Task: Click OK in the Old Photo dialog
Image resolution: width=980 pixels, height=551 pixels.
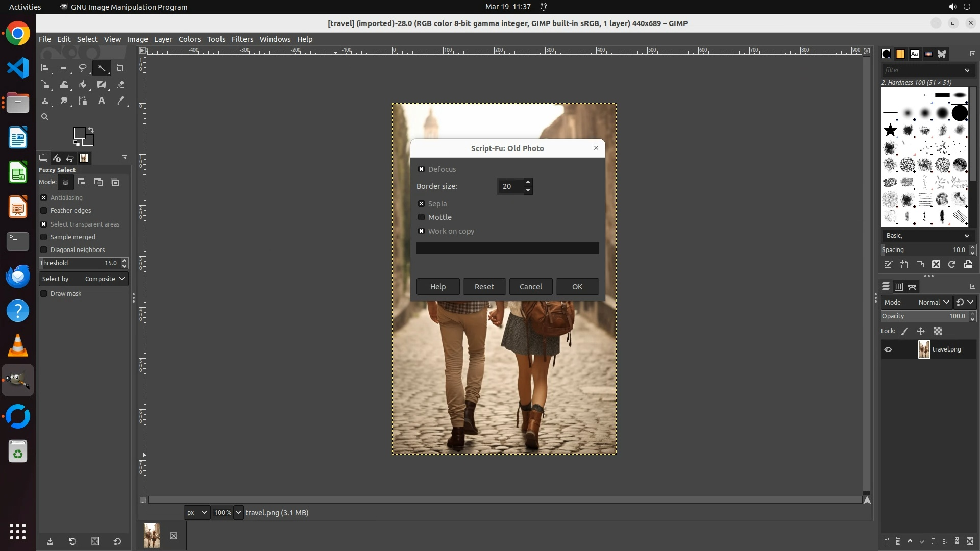Action: pyautogui.click(x=577, y=287)
